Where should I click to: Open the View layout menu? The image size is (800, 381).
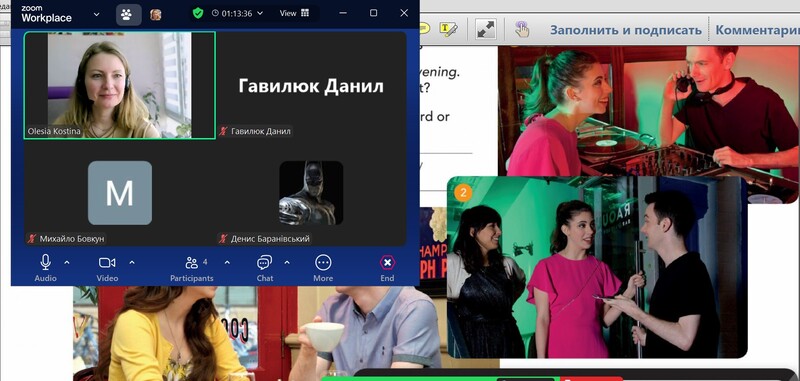[294, 14]
